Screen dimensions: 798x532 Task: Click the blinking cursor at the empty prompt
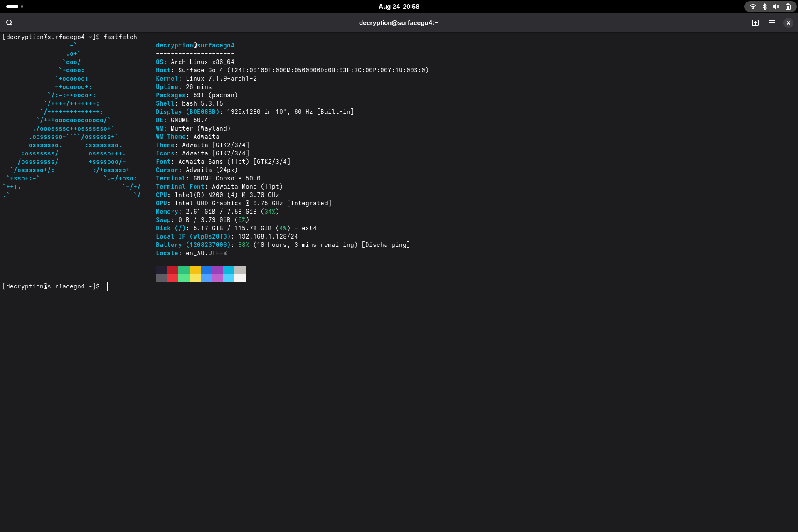(106, 286)
